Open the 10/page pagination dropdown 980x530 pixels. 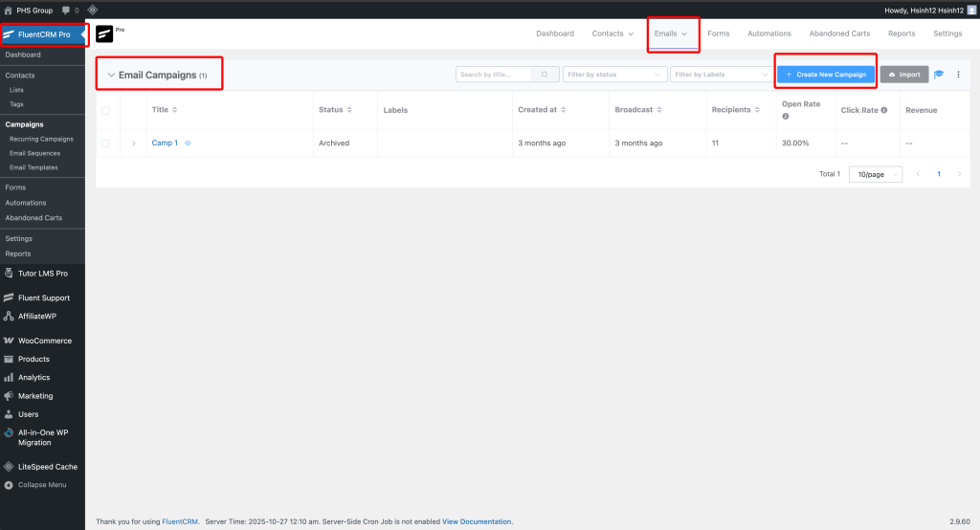pos(875,174)
